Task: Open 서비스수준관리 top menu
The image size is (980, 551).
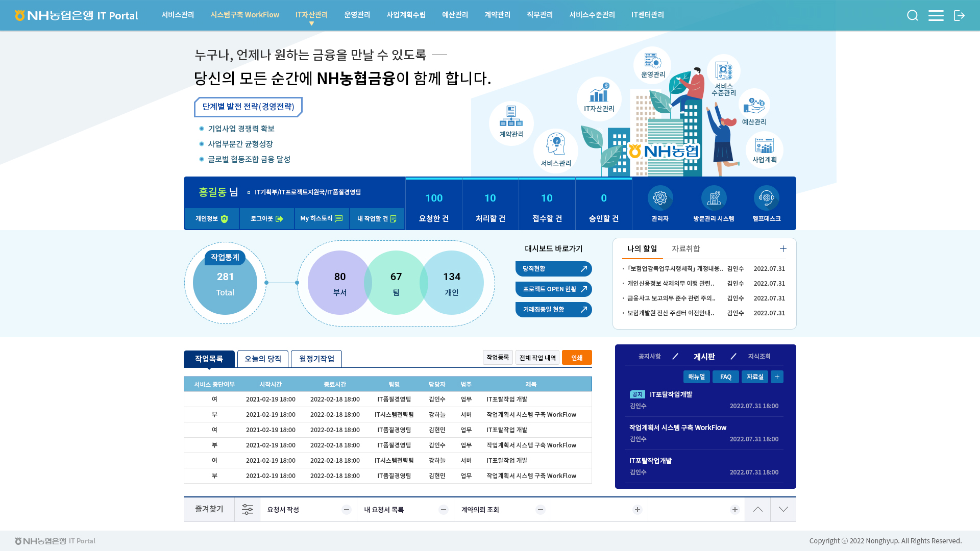Action: 592,15
